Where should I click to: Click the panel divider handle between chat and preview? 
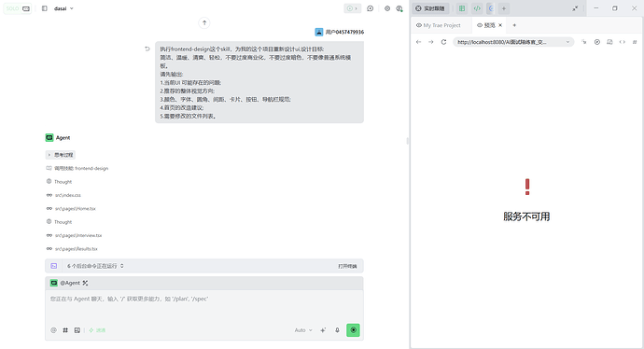(408, 141)
